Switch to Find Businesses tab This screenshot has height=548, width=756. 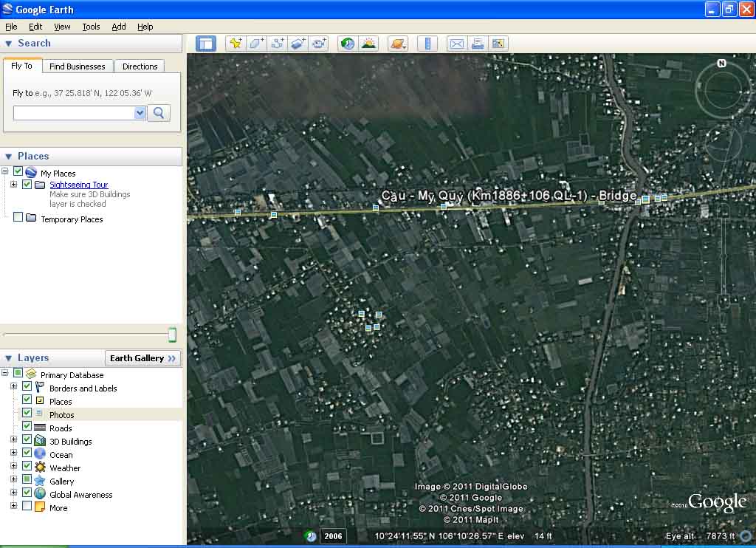(77, 66)
